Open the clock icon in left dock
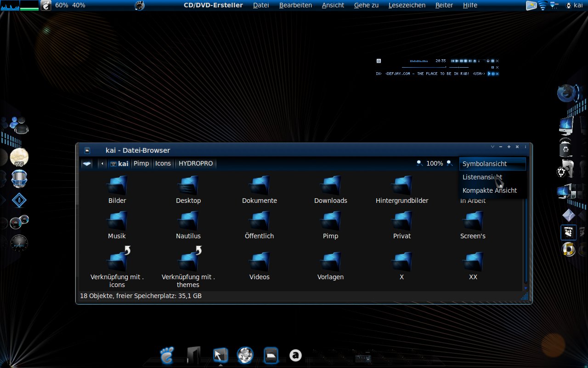This screenshot has height=368, width=588. click(19, 243)
